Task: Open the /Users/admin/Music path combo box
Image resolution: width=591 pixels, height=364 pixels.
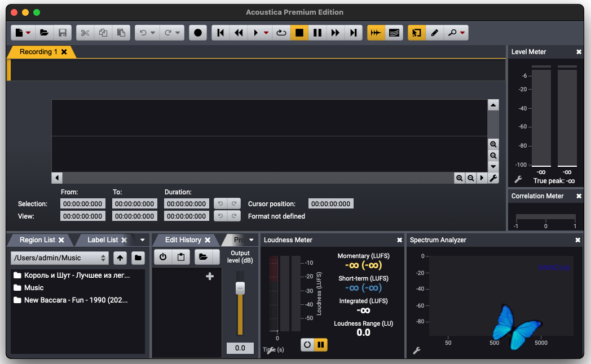Action: (x=60, y=258)
